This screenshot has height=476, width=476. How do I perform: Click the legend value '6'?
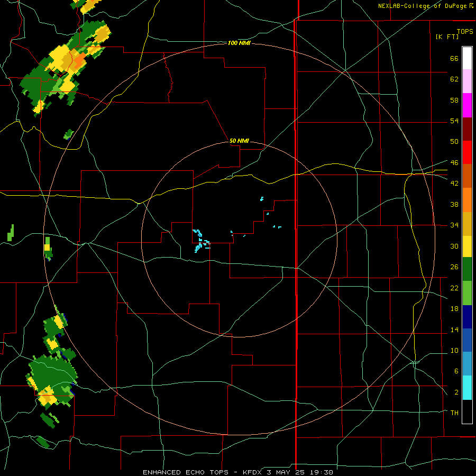[456, 371]
